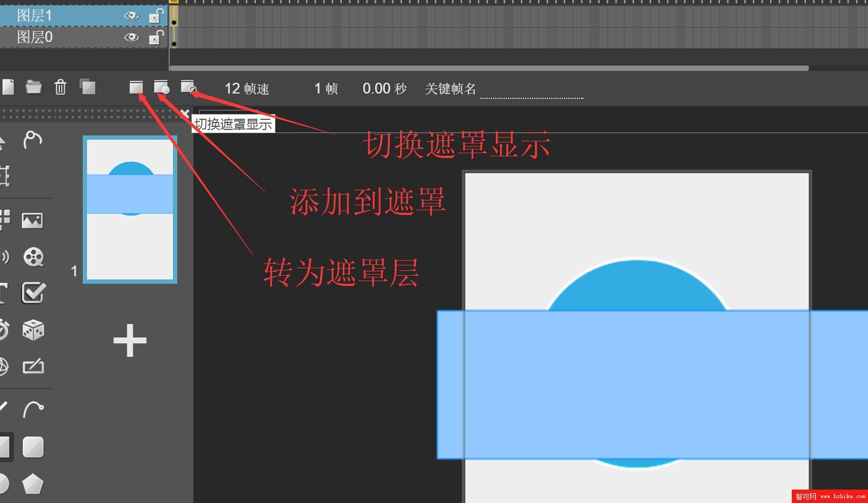The width and height of the screenshot is (868, 503).
Task: Toggle visibility of 图层0
Action: pos(131,38)
